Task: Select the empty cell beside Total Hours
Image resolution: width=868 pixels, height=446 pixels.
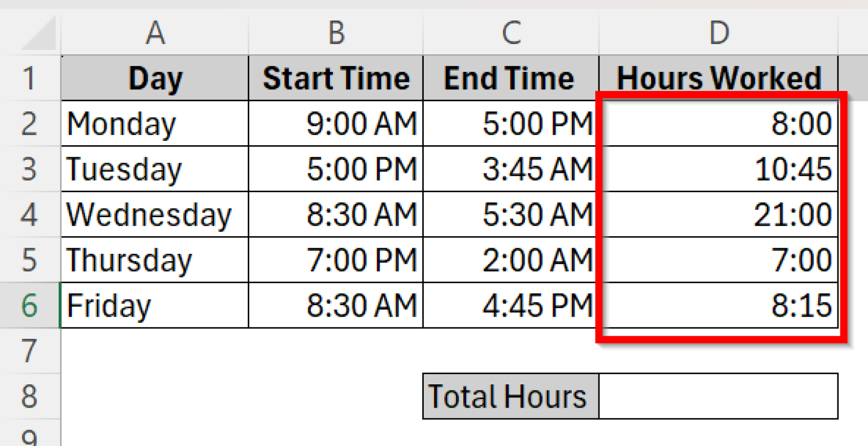Action: (x=718, y=396)
